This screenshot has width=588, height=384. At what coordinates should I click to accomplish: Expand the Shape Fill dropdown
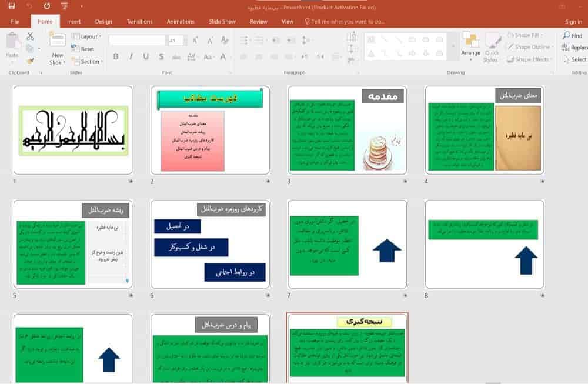[525, 35]
